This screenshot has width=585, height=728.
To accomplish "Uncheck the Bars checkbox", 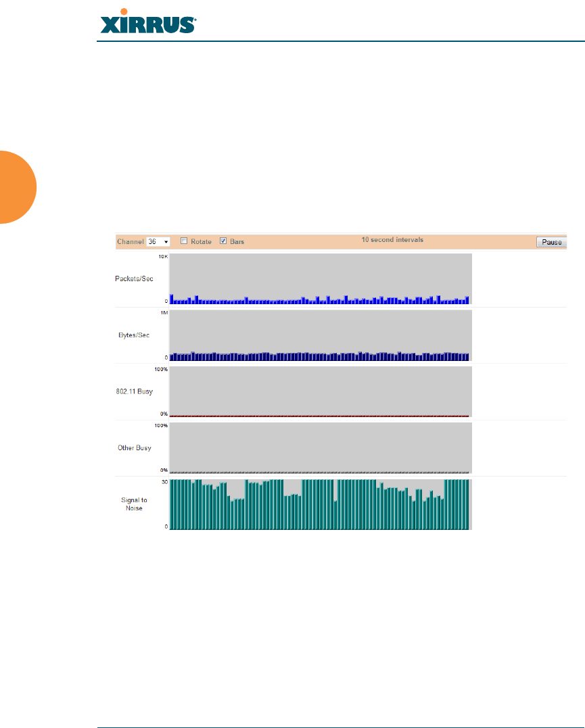I will [x=223, y=241].
